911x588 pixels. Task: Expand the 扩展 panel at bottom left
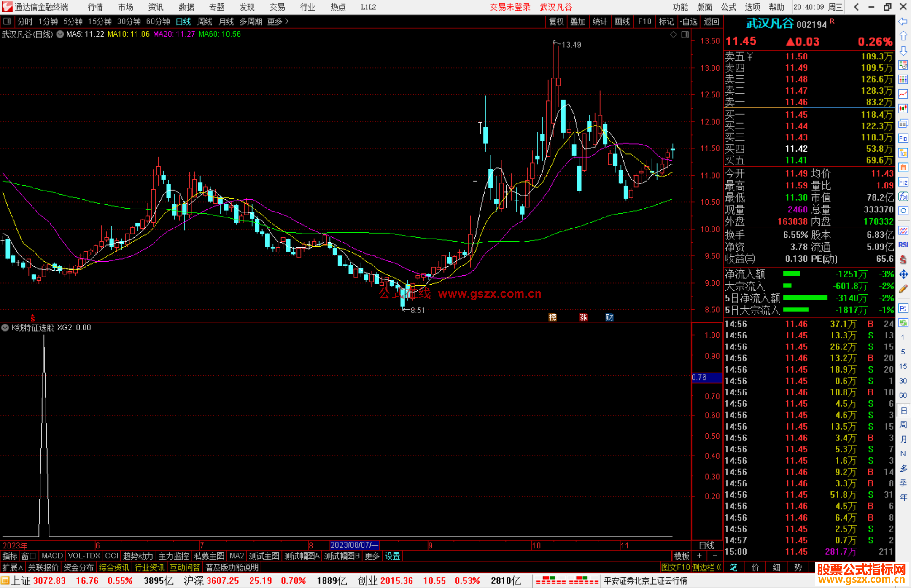tap(13, 567)
